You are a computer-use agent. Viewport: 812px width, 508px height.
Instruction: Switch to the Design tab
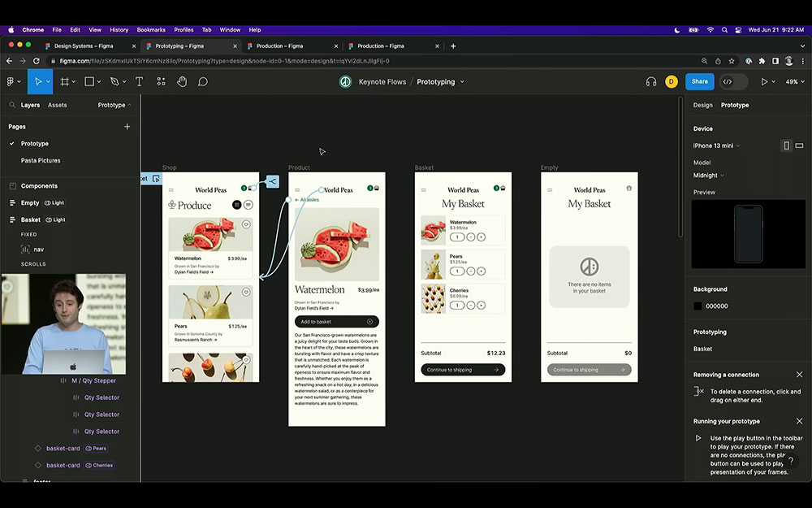point(702,105)
